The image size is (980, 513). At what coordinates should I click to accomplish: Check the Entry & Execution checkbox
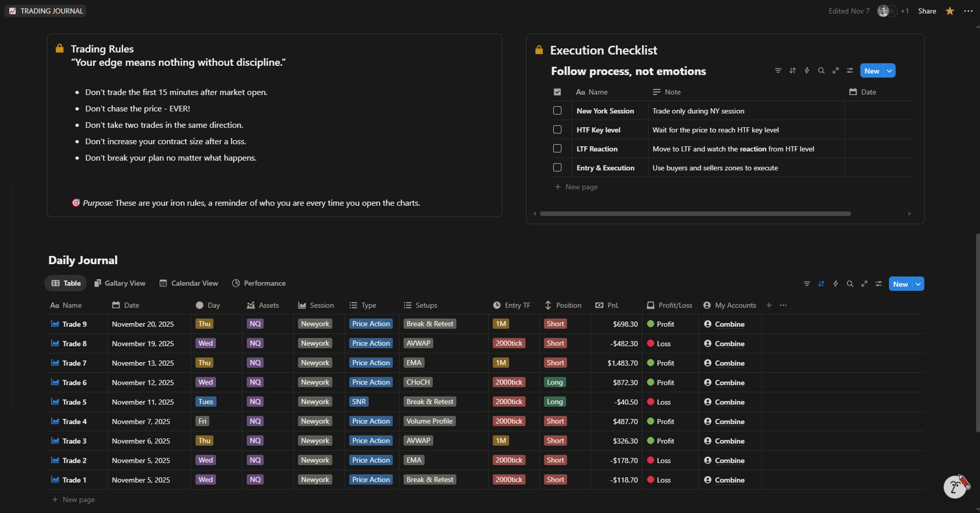click(557, 167)
